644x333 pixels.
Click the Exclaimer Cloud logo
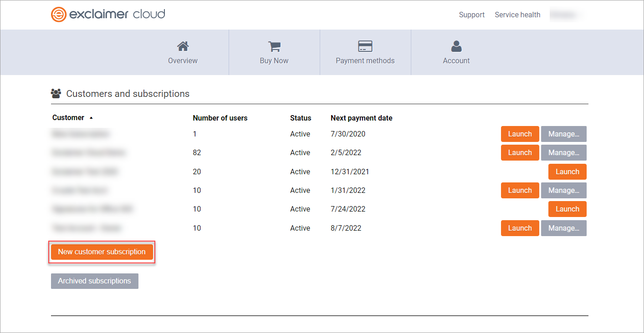(x=108, y=15)
